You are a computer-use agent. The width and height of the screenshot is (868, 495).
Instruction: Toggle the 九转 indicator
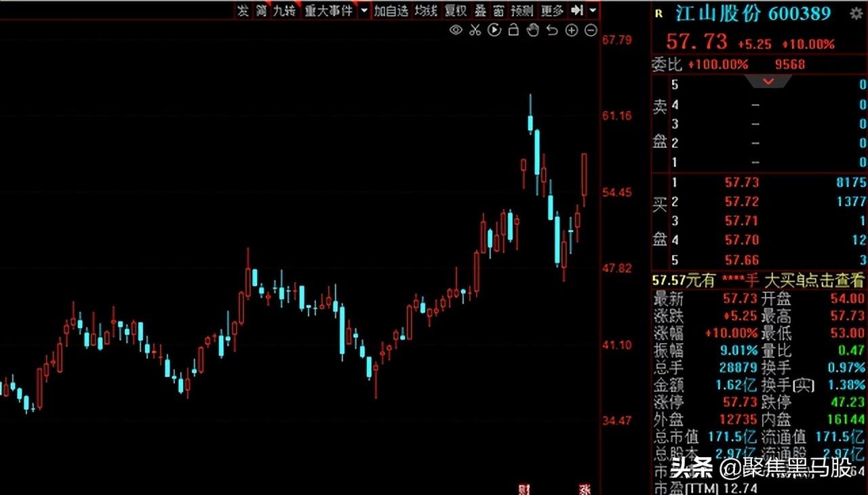[x=284, y=10]
